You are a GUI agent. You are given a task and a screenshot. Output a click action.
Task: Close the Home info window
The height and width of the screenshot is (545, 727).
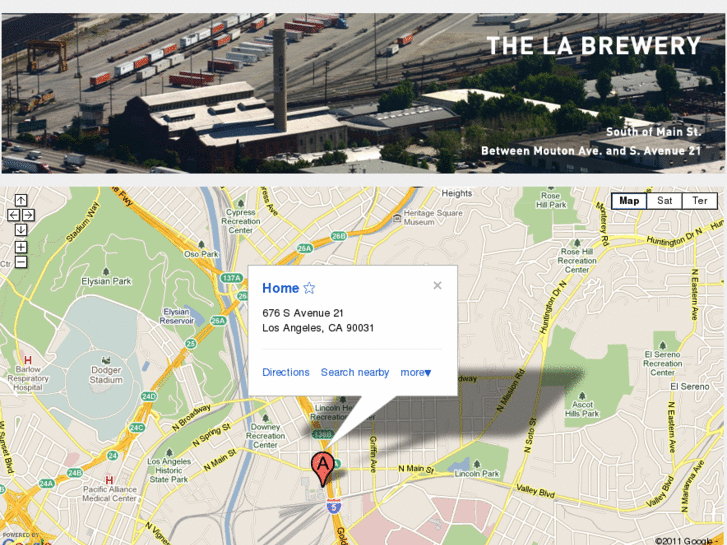(x=437, y=285)
